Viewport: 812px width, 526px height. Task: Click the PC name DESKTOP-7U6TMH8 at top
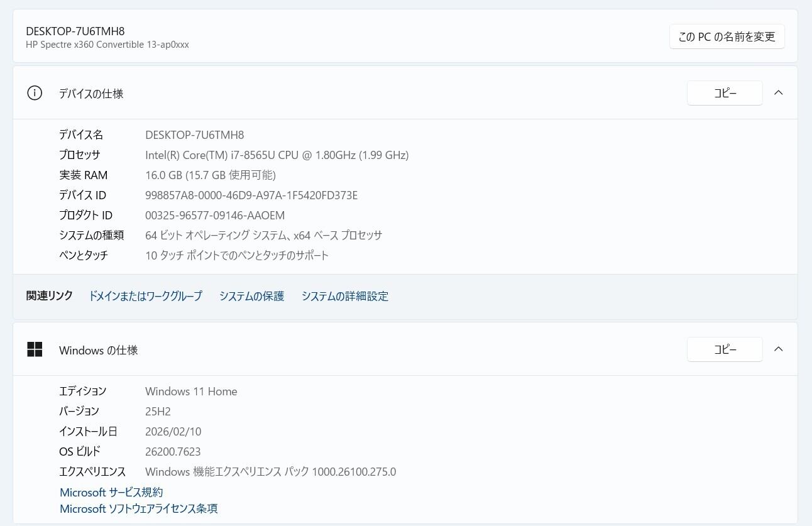tap(75, 31)
